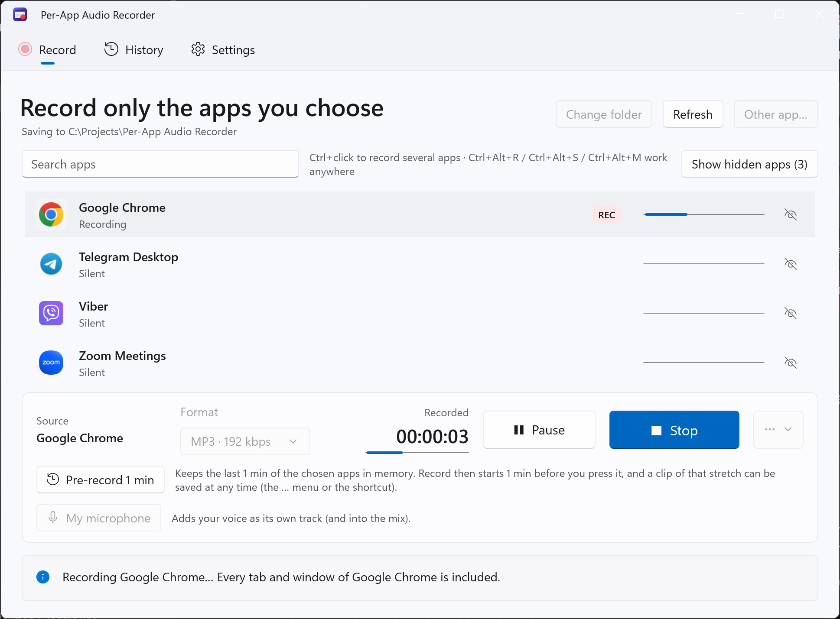Click the Zoom Meetings level meter
This screenshot has width=840, height=619.
(x=704, y=363)
